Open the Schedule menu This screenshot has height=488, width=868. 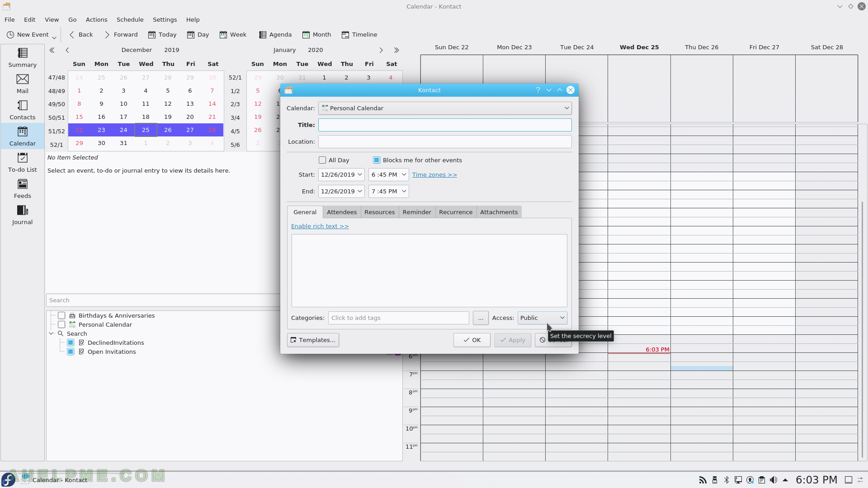[130, 19]
